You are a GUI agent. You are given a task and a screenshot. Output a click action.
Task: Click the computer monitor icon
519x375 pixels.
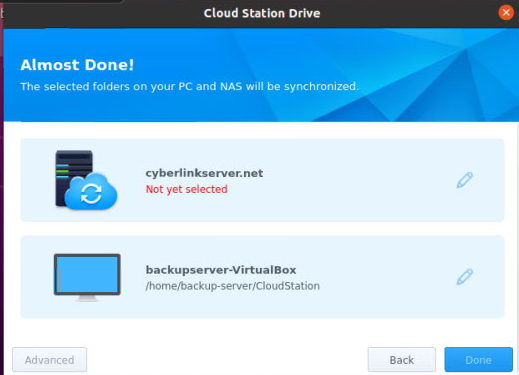87,277
